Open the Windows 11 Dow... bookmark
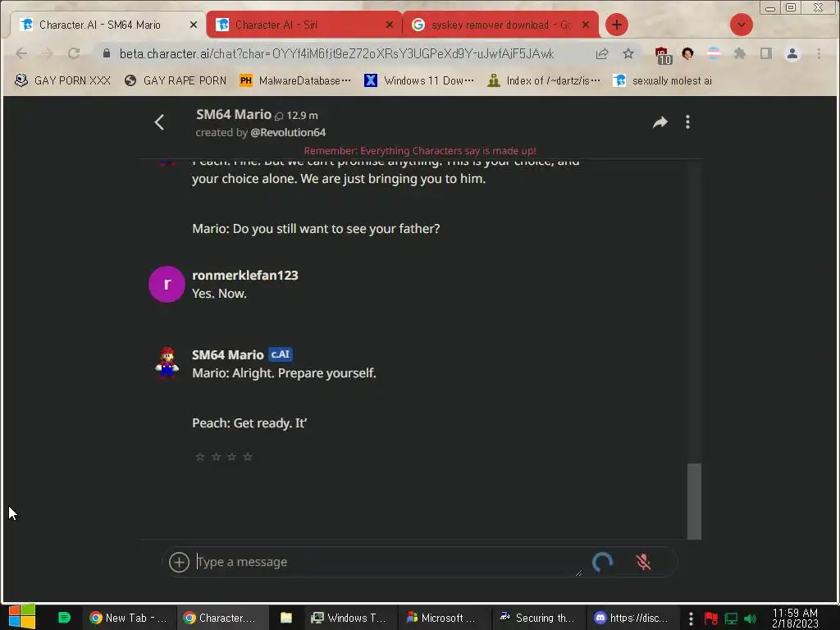This screenshot has width=840, height=630. (x=419, y=80)
